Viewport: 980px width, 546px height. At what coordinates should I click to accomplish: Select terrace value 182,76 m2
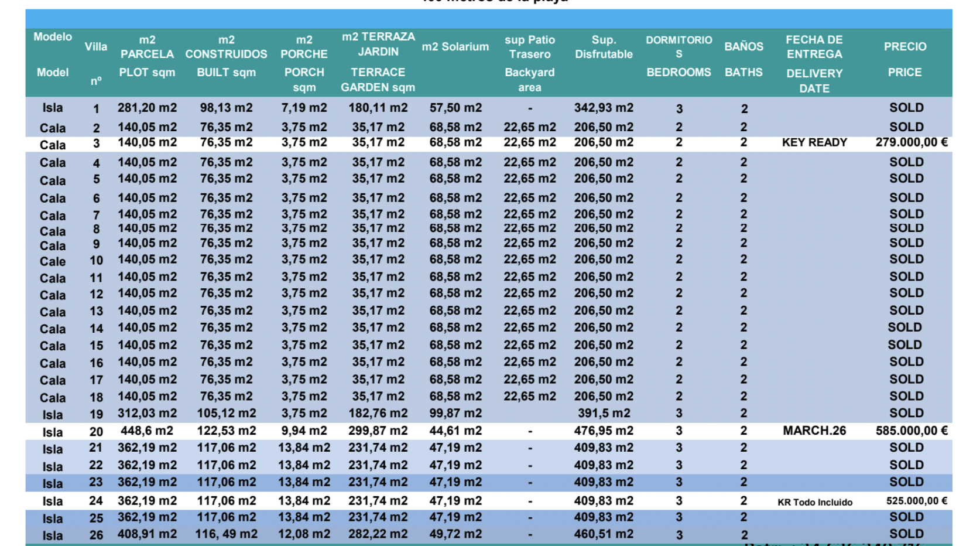(378, 413)
